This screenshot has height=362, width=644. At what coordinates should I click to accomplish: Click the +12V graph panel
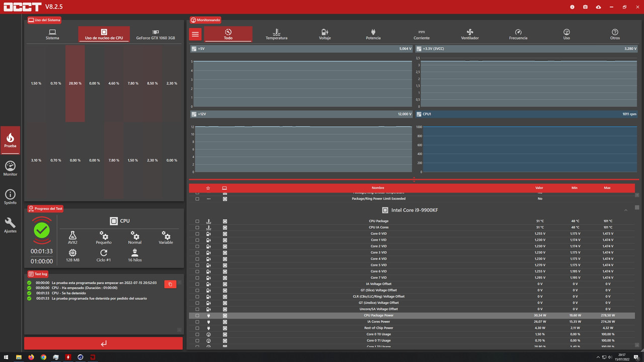[301, 143]
